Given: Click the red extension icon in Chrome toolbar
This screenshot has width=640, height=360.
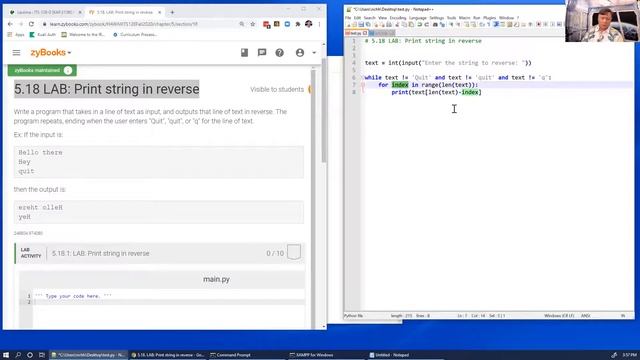Looking at the screenshot, I should click(267, 24).
